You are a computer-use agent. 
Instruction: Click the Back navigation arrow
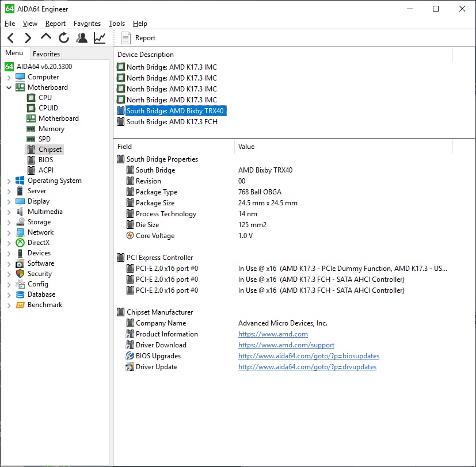pyautogui.click(x=10, y=38)
